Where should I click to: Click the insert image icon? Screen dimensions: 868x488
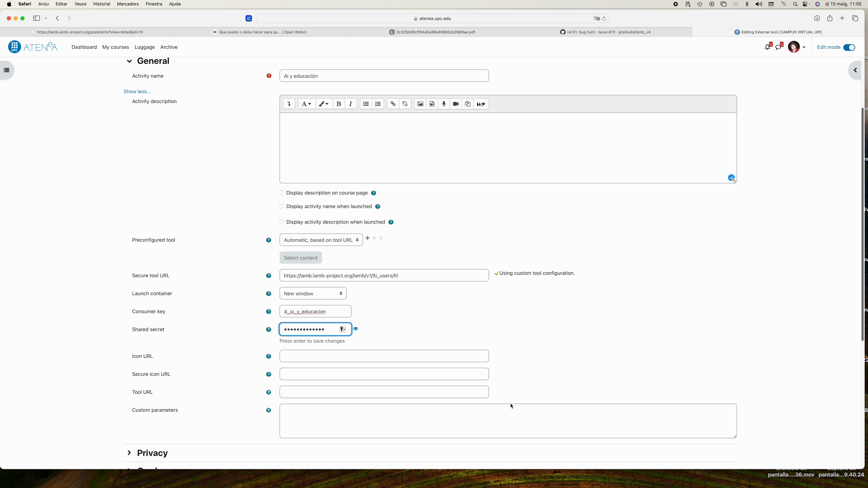pos(420,104)
